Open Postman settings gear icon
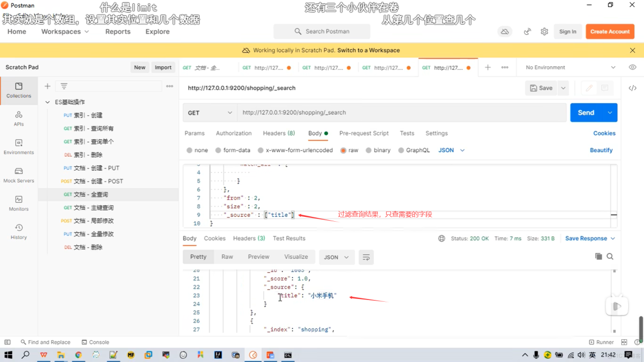This screenshot has height=362, width=644. (544, 32)
